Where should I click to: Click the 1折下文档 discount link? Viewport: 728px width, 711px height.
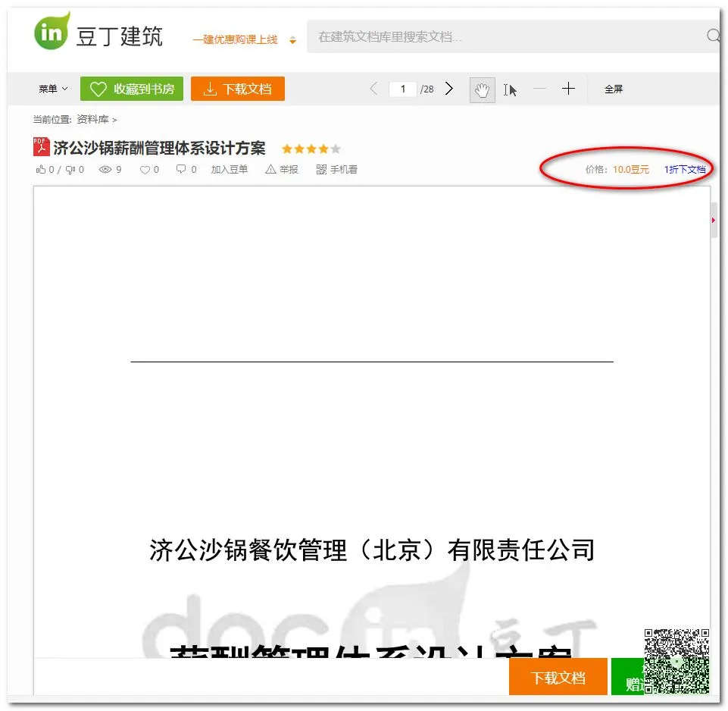coord(685,169)
